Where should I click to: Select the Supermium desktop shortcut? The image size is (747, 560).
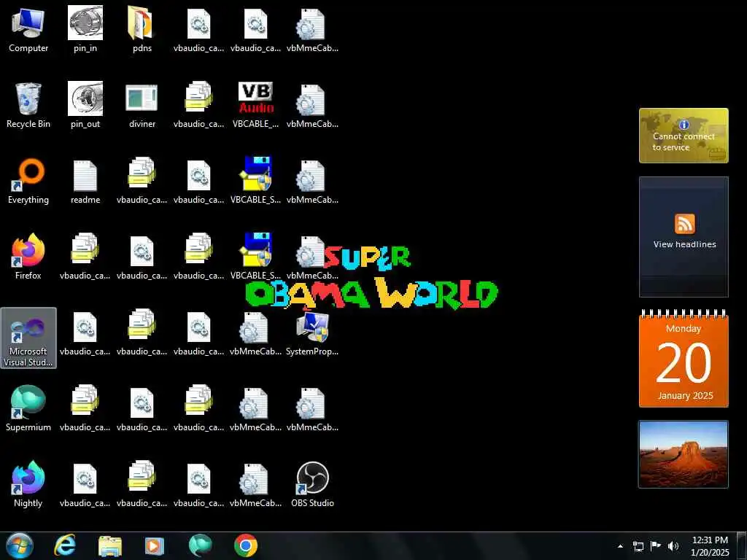[x=28, y=408]
